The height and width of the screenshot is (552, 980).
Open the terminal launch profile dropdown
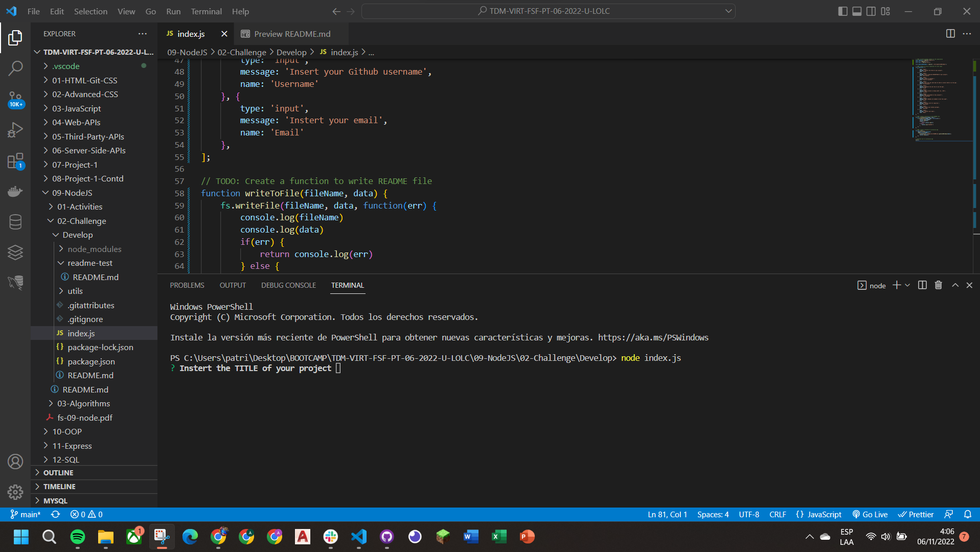tap(907, 285)
